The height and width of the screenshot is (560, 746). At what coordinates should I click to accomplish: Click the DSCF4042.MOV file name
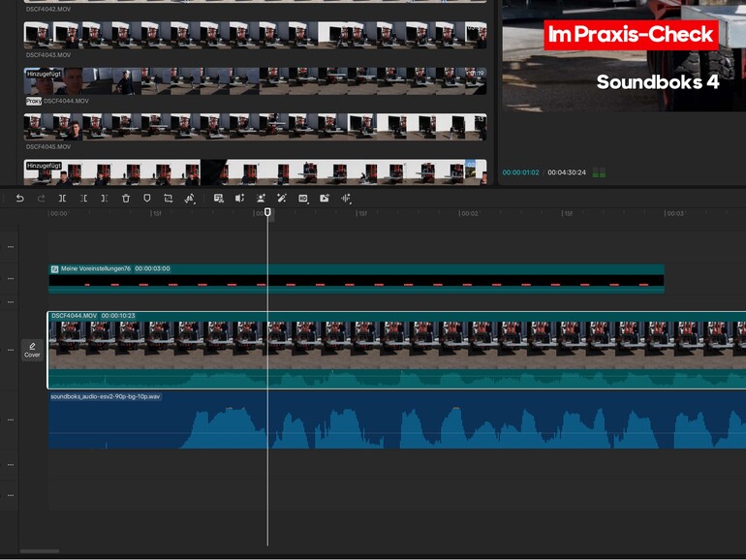click(48, 9)
